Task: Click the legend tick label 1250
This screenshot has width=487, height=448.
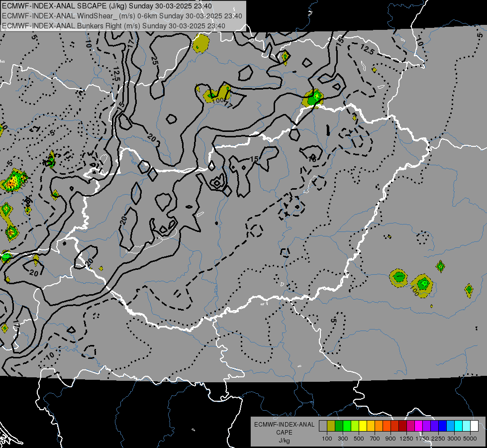Action: pos(406,439)
